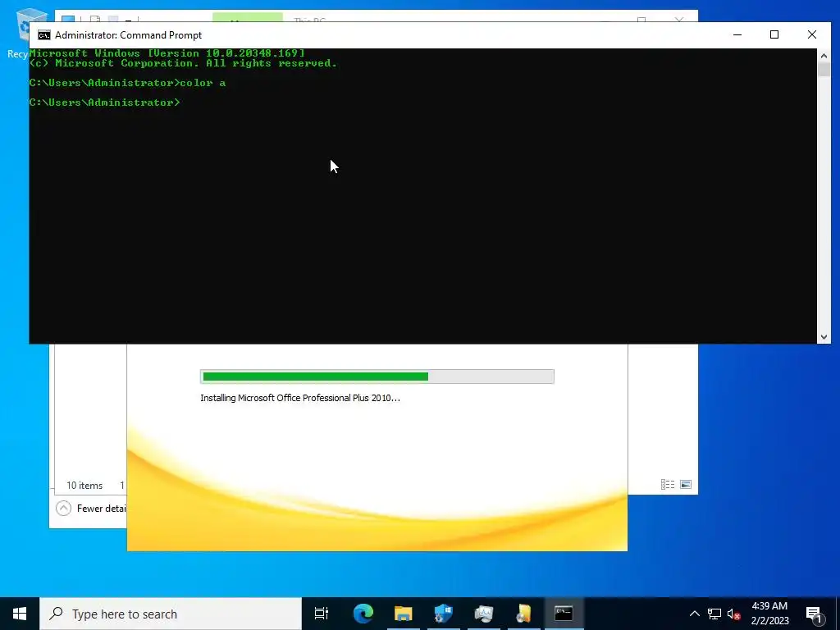Image resolution: width=840 pixels, height=630 pixels.
Task: Click the Microsoft Corporation copyright line
Action: (x=183, y=63)
